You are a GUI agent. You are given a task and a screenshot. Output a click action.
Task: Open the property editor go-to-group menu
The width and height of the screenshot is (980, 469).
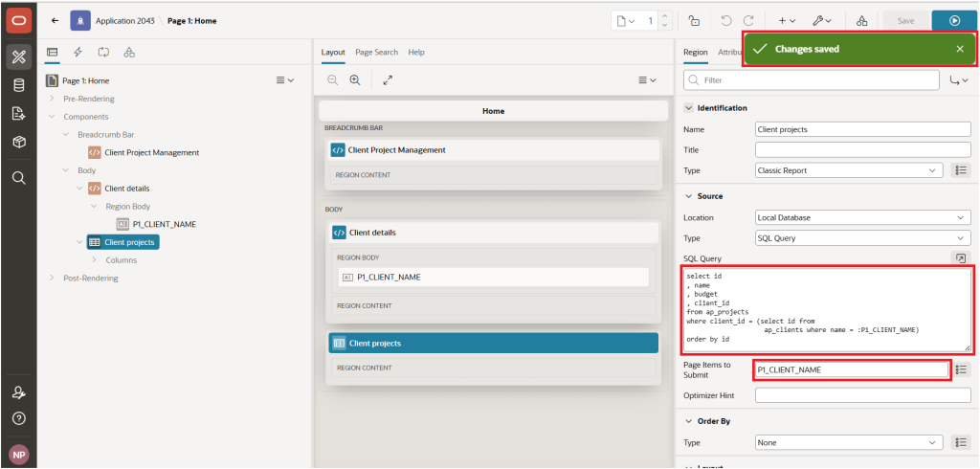pyautogui.click(x=959, y=80)
